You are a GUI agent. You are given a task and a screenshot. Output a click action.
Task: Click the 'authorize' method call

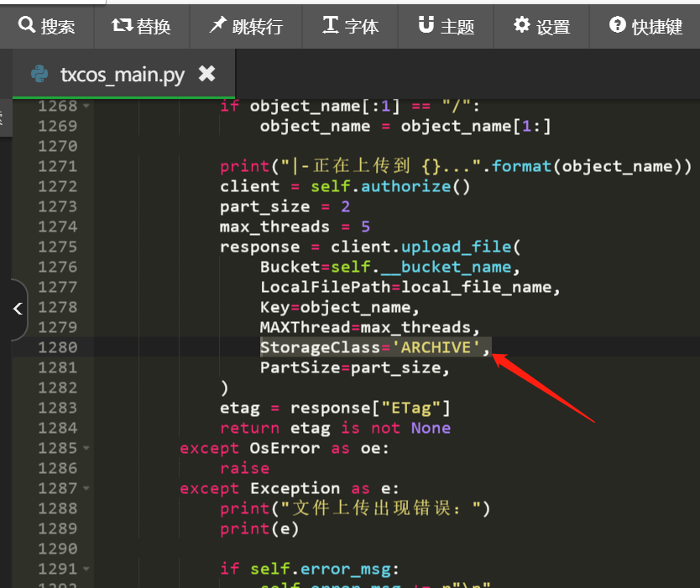[405, 186]
